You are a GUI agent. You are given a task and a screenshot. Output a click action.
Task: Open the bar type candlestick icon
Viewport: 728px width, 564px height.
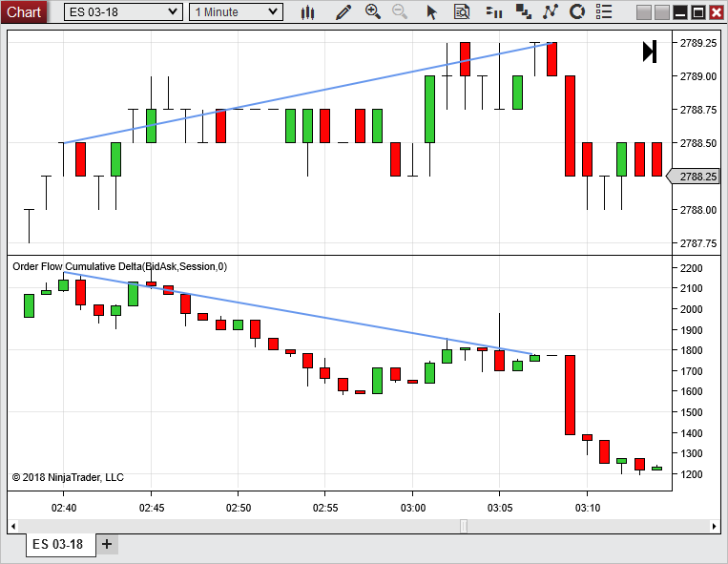[x=307, y=12]
